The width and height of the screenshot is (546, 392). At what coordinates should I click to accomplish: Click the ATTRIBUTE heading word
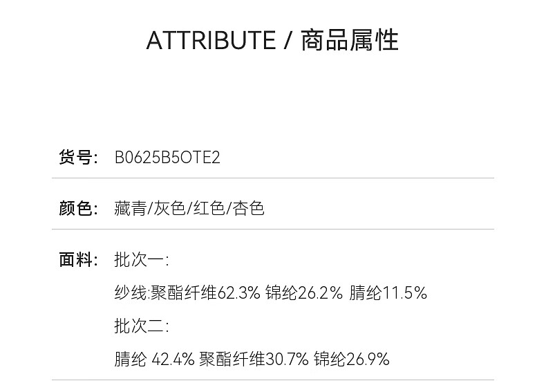[x=211, y=41]
